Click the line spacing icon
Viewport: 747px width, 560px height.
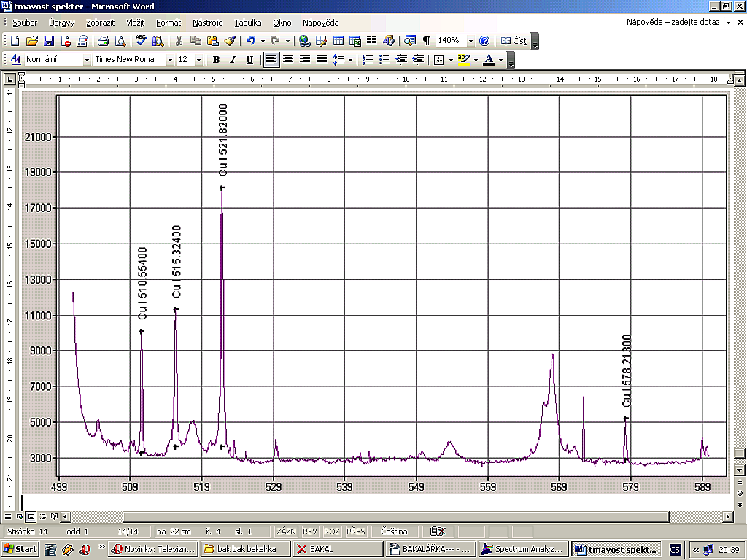338,60
